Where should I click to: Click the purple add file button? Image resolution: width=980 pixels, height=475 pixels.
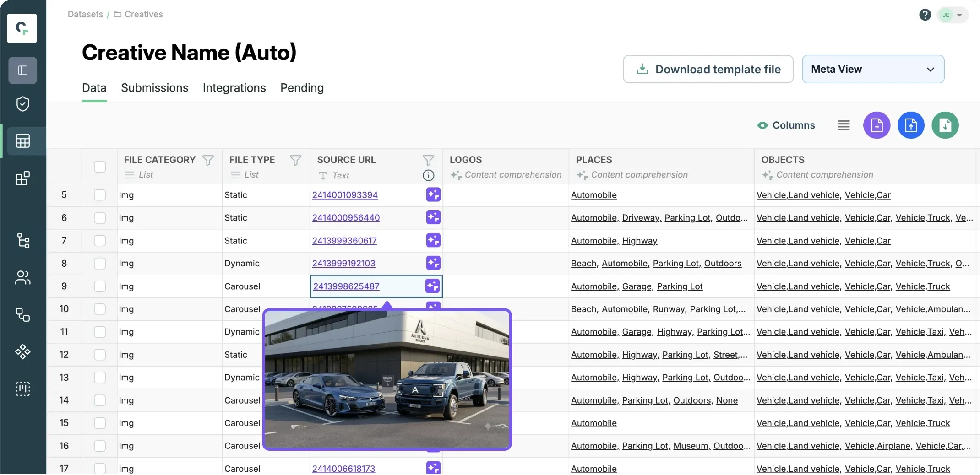[x=877, y=125]
